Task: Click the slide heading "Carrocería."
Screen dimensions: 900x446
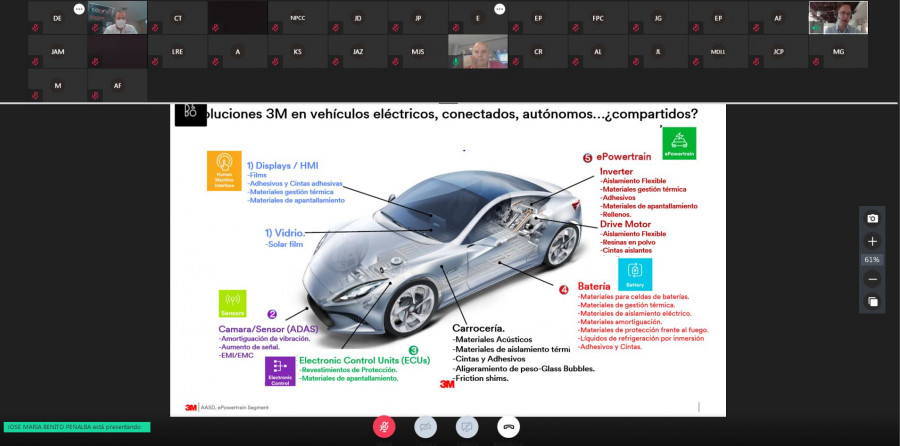Action: (x=478, y=328)
